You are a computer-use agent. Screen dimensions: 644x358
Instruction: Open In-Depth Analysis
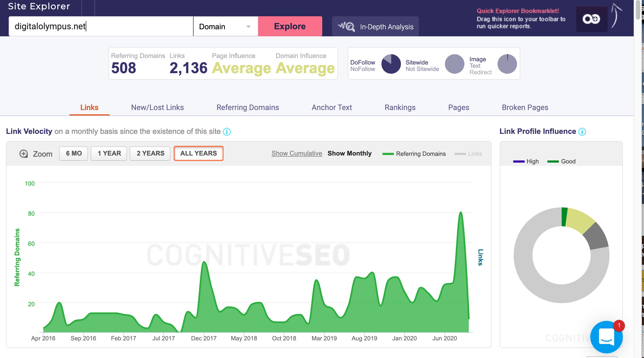tap(375, 26)
